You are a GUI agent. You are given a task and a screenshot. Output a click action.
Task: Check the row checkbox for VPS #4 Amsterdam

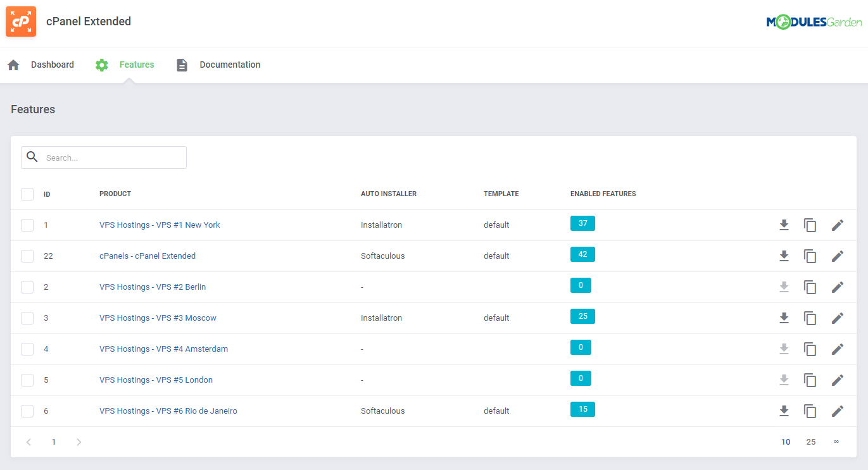[27, 349]
